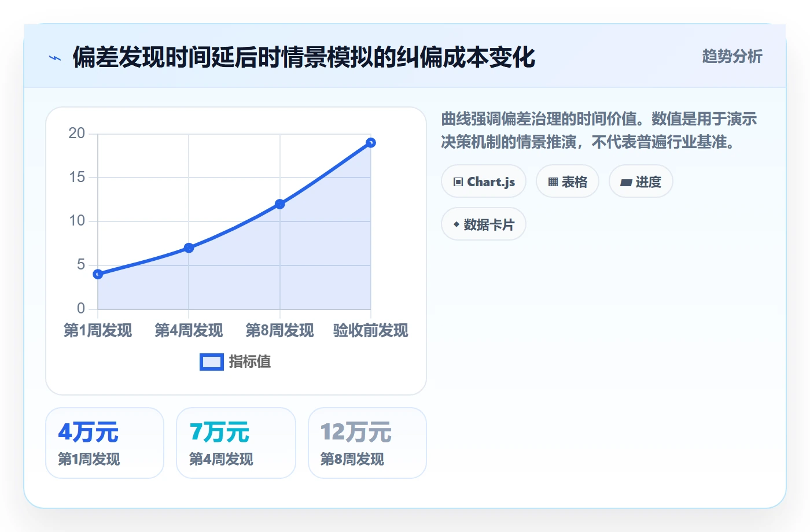
Task: Click the y-axis value 10
Action: 76,221
